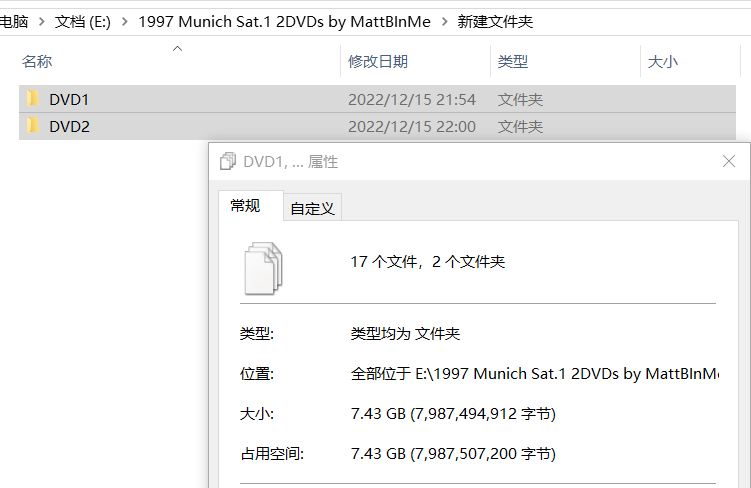
Task: Click the properties dialog title bar icon
Action: click(x=227, y=161)
